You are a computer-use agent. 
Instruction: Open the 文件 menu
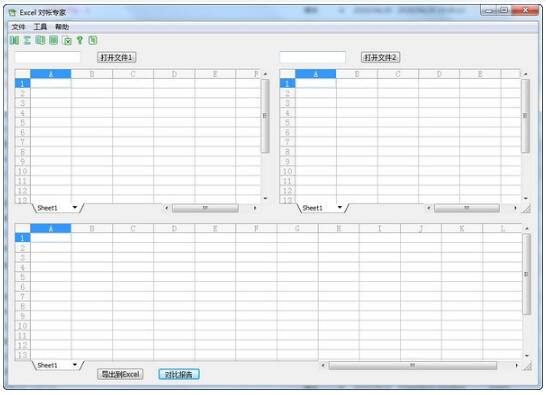[x=18, y=27]
